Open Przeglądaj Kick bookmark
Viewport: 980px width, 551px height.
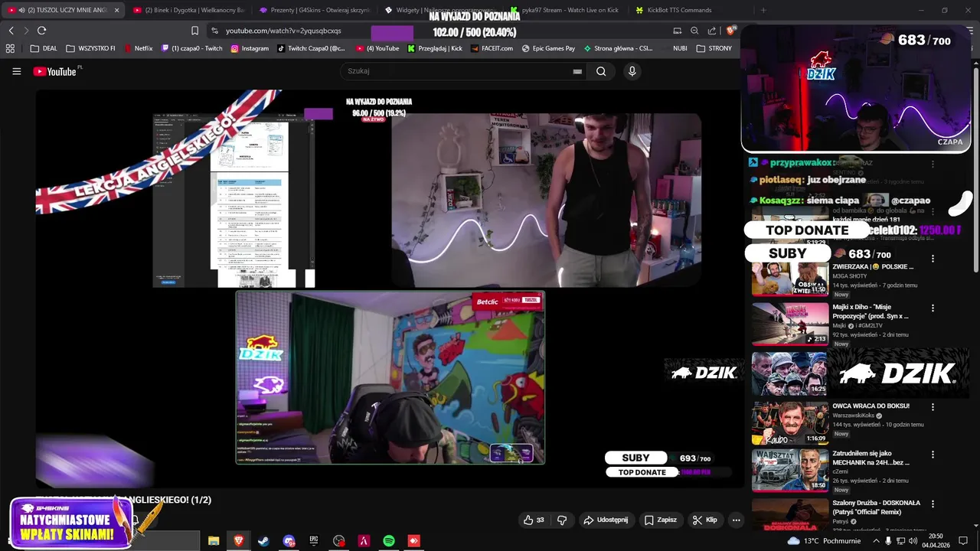point(435,48)
